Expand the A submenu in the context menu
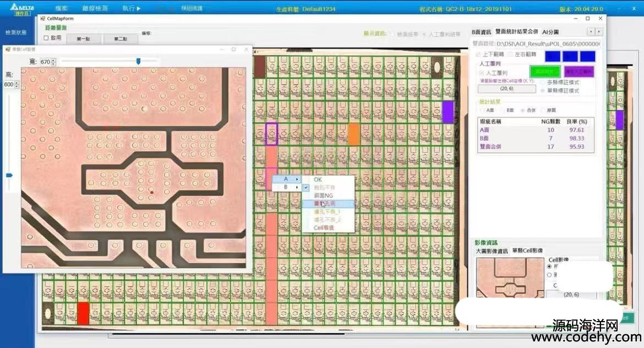The width and height of the screenshot is (644, 348). pyautogui.click(x=286, y=179)
